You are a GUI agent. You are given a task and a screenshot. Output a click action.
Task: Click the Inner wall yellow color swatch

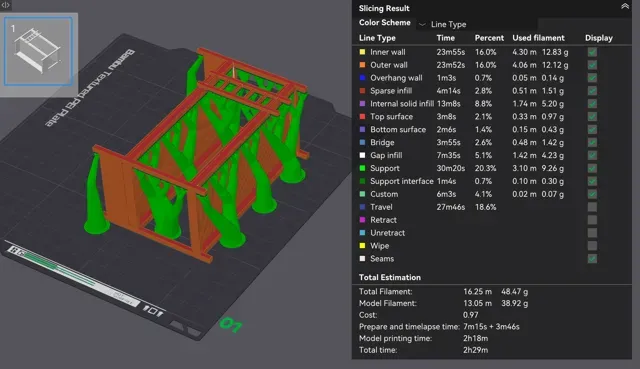[362, 52]
